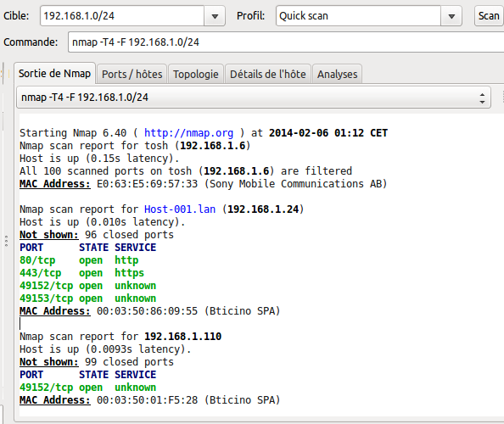
Task: Open the Topologie tab
Action: (x=196, y=75)
